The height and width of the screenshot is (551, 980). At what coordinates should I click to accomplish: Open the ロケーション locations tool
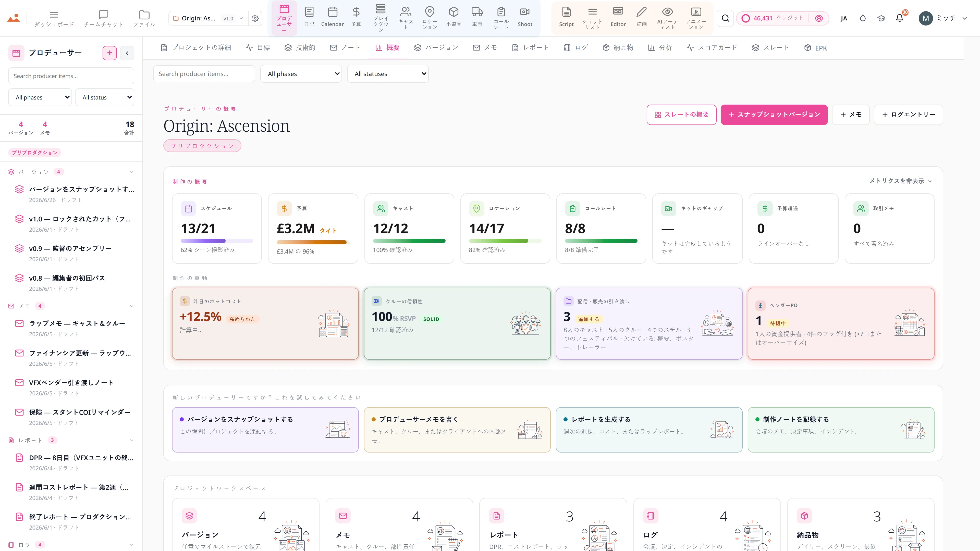(x=430, y=18)
